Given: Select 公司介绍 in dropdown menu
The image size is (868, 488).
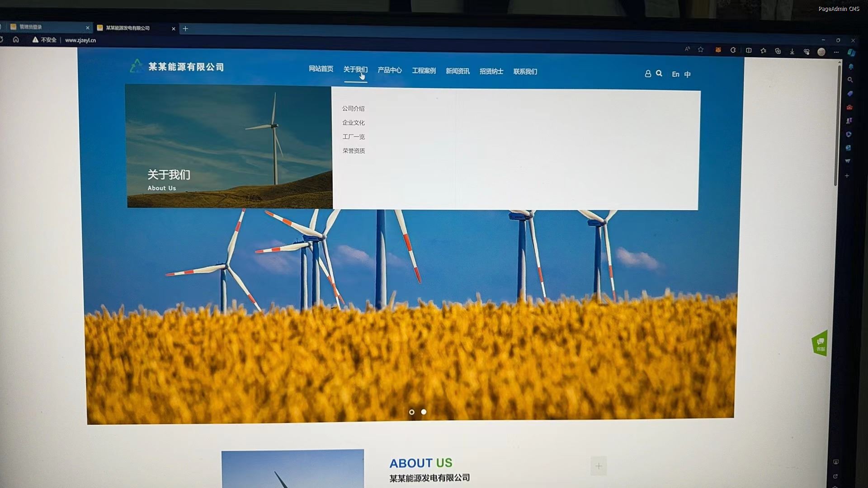Looking at the screenshot, I should tap(353, 108).
